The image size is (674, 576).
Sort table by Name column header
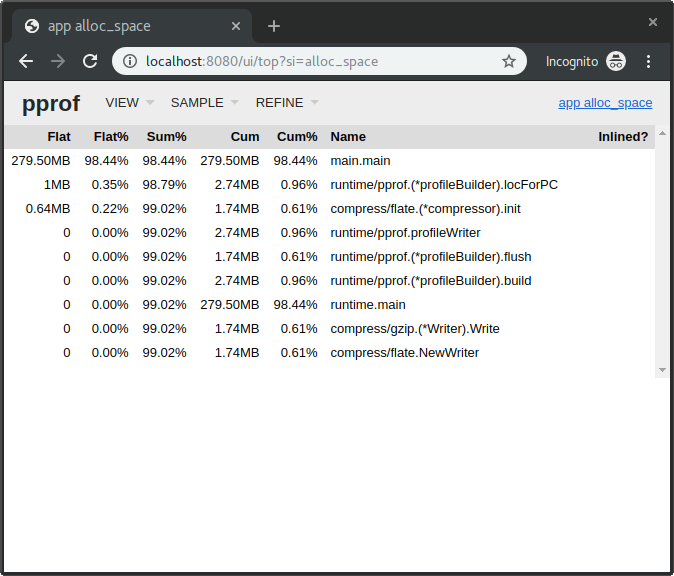(x=348, y=137)
